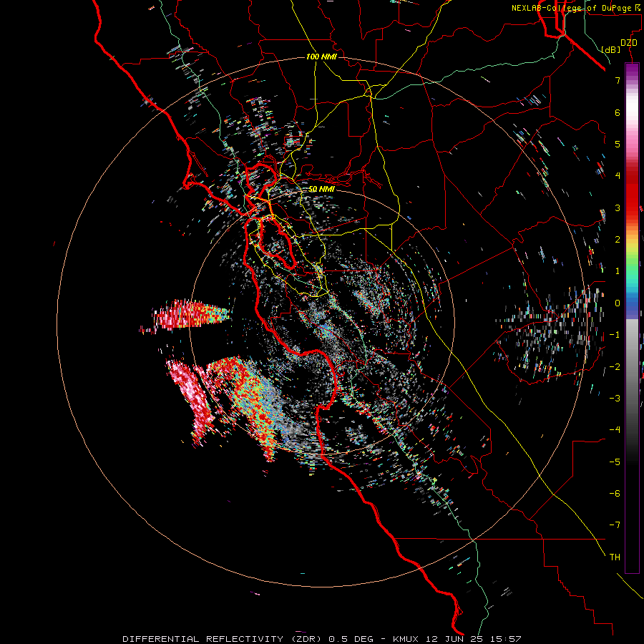Click the -6 dB tick label on scale
Image resolution: width=644 pixels, height=644 pixels.
click(x=615, y=494)
